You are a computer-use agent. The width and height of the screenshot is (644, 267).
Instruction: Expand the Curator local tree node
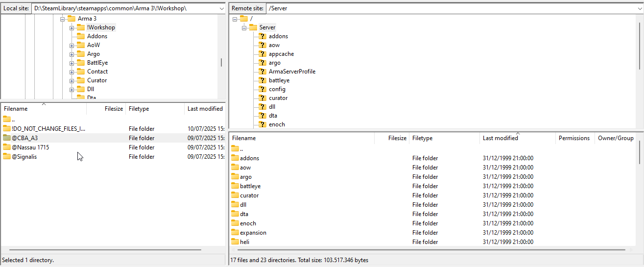click(72, 80)
